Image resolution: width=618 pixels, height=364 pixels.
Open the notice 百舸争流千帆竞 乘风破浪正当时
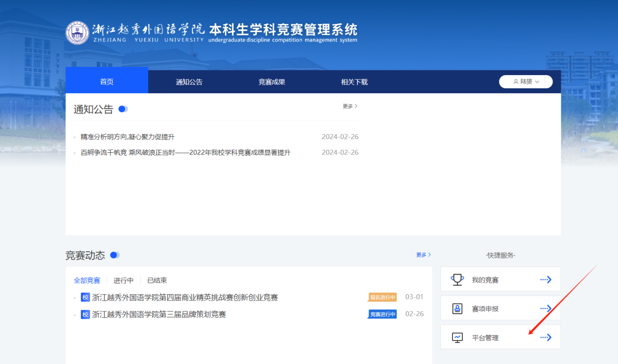click(185, 153)
